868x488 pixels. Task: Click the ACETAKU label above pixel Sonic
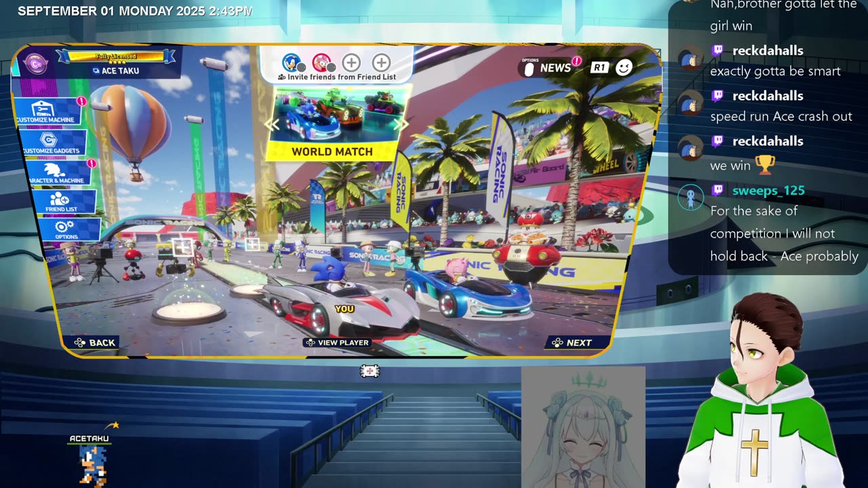click(89, 439)
